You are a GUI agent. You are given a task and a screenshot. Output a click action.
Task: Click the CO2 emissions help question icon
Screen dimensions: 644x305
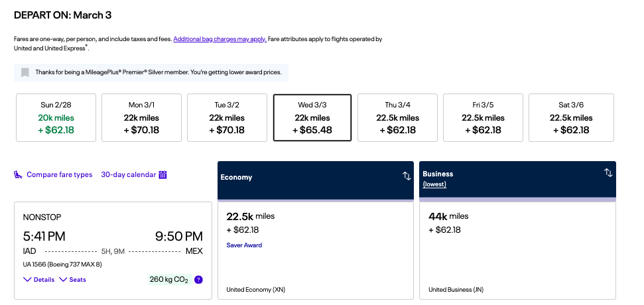[198, 280]
